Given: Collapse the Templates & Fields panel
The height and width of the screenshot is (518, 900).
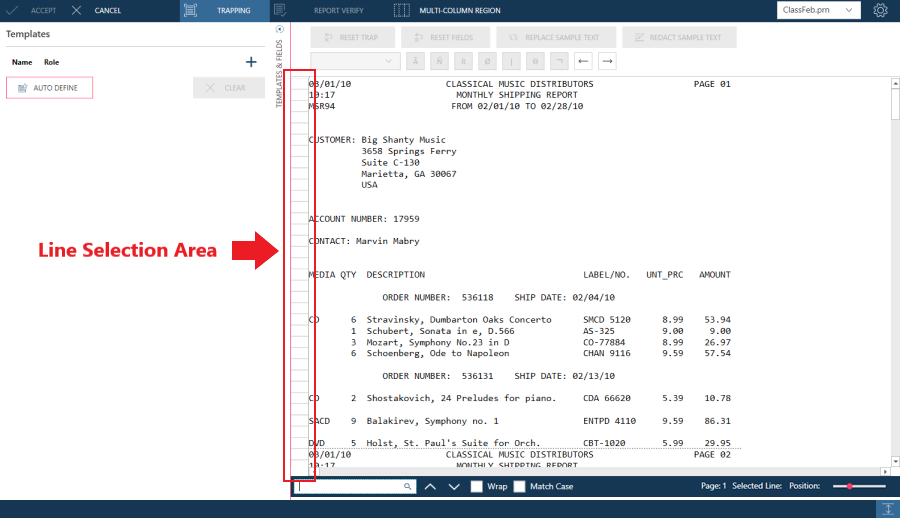Looking at the screenshot, I should pyautogui.click(x=279, y=29).
